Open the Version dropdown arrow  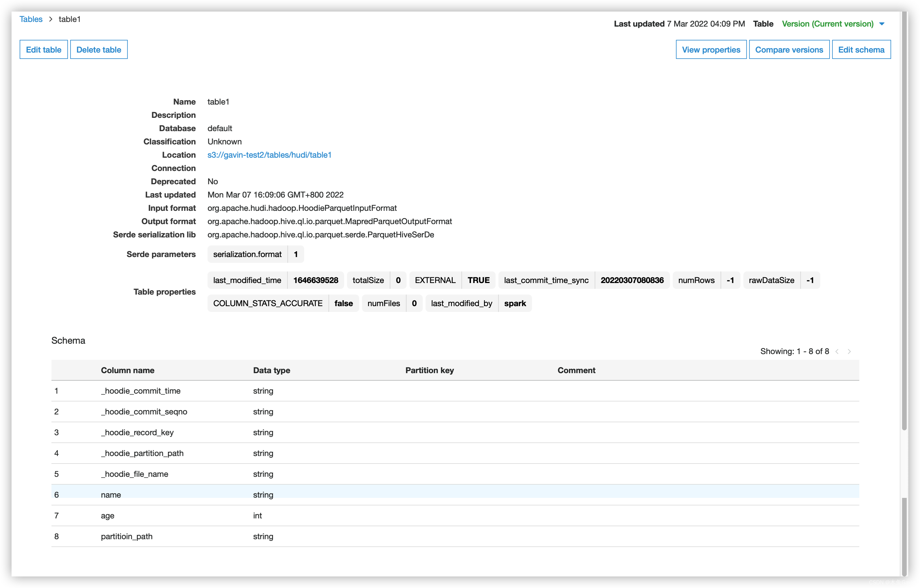(x=882, y=24)
